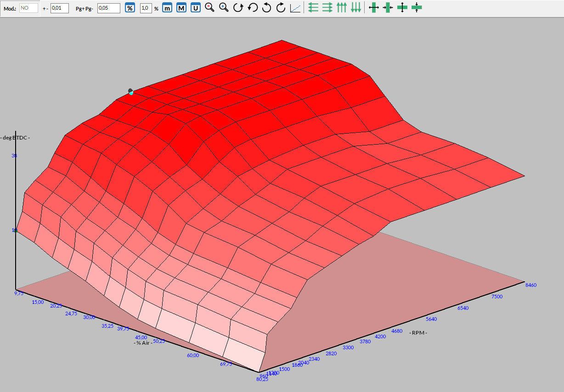The height and width of the screenshot is (392, 564).
Task: Click the 'U' toolbar button
Action: pyautogui.click(x=196, y=8)
